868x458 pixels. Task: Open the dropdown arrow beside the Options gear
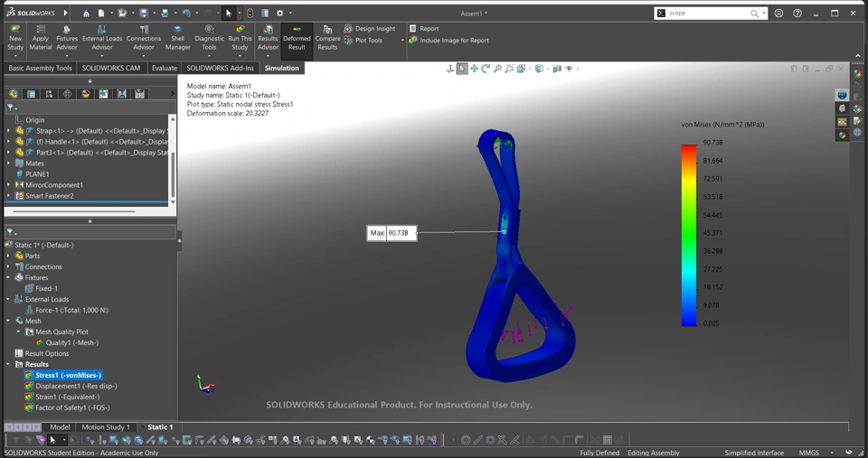[290, 14]
